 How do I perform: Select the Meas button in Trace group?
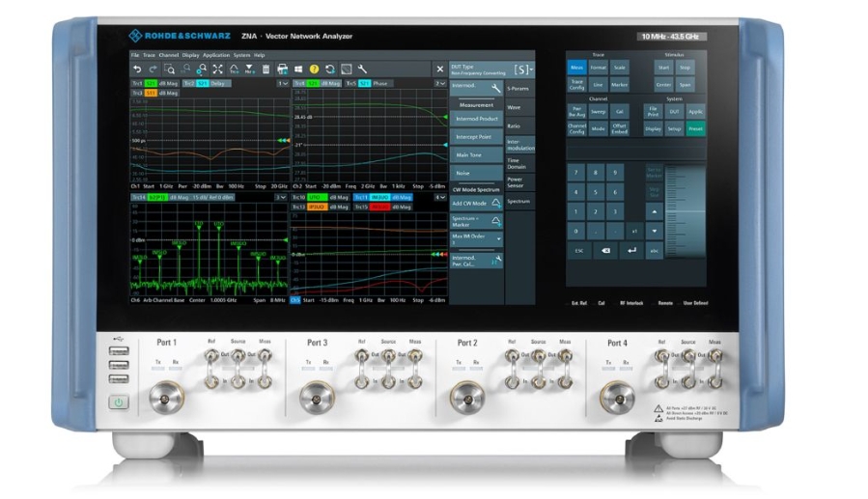coord(576,68)
